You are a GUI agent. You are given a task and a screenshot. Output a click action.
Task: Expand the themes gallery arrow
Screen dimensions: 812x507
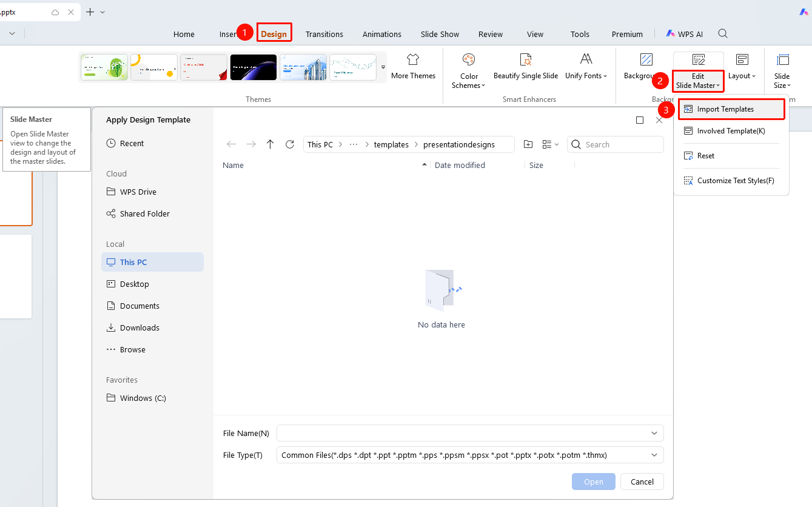383,67
